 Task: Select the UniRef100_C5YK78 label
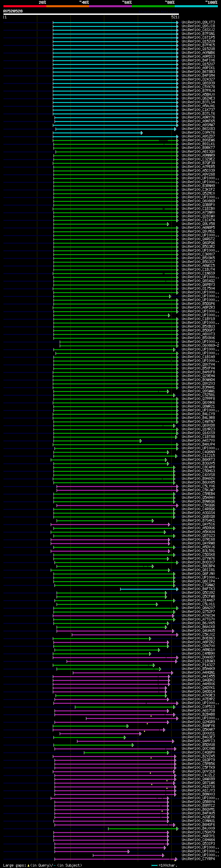[198, 87]
